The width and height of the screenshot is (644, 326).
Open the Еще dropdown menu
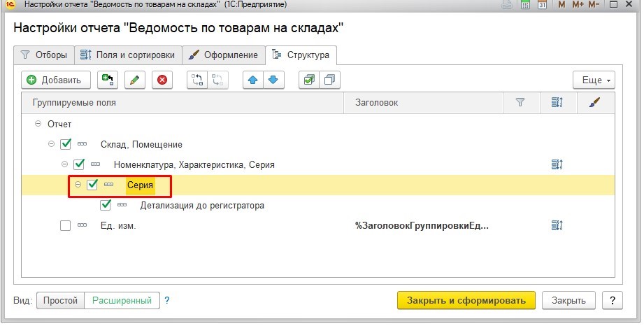594,80
